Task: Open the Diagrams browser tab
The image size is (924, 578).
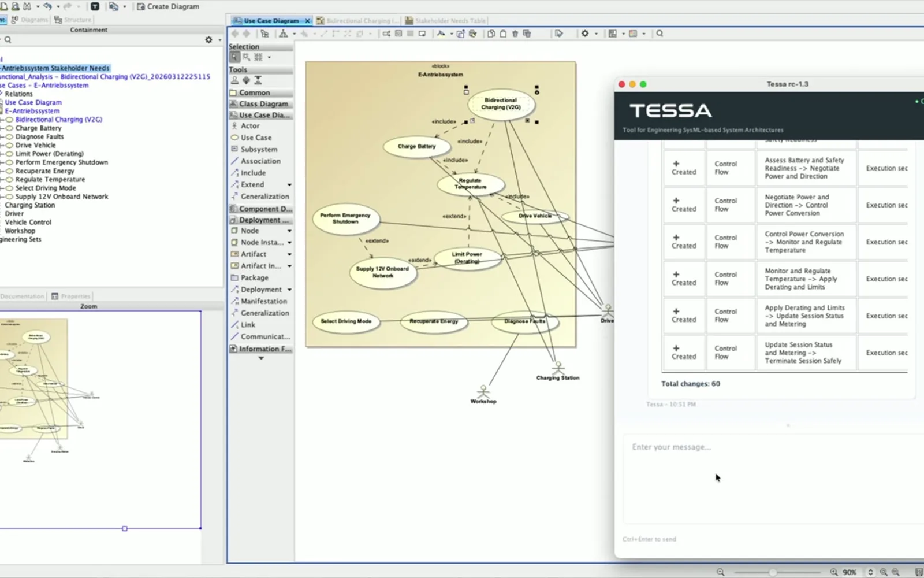Action: 29,20
